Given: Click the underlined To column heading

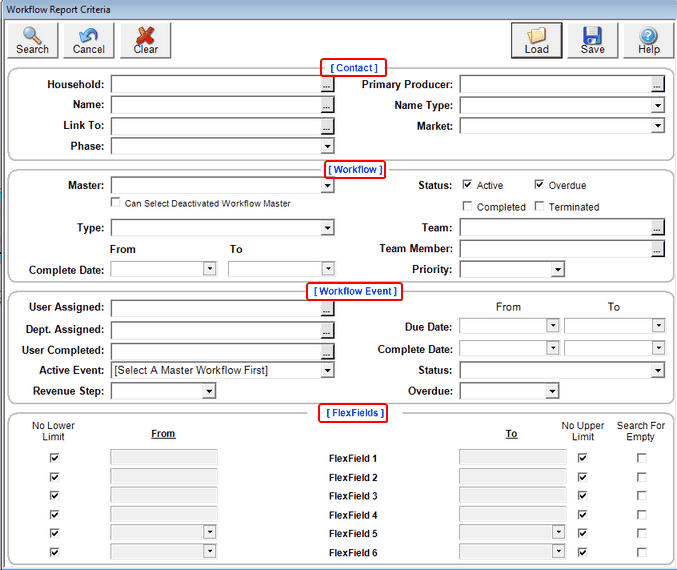Looking at the screenshot, I should point(512,434).
